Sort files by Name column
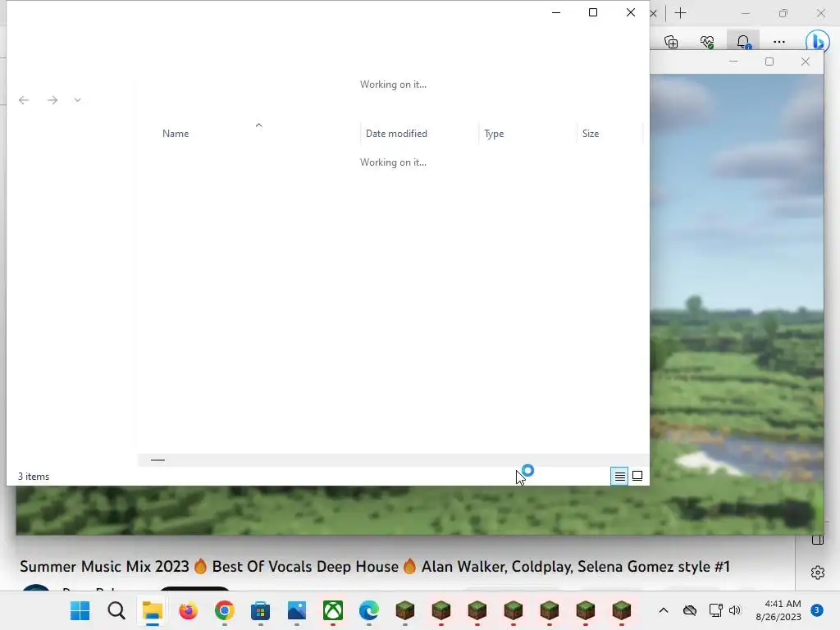Image resolution: width=840 pixels, height=630 pixels. tap(176, 134)
